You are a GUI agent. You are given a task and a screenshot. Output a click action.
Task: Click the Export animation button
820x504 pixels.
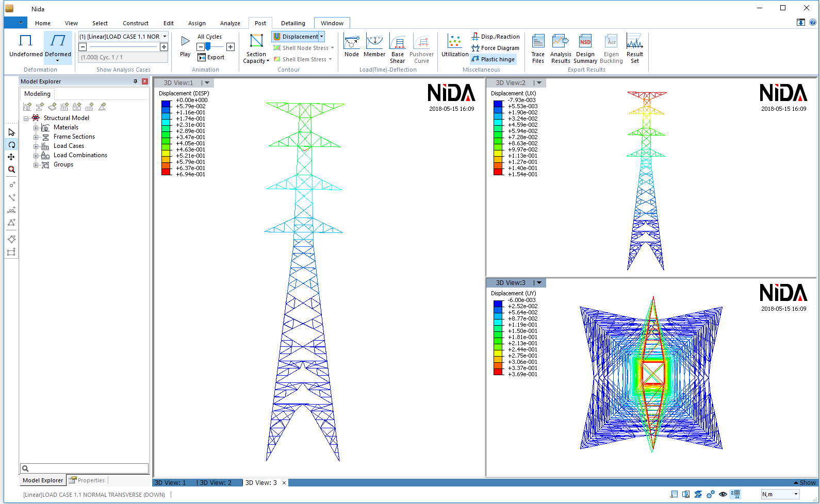211,57
